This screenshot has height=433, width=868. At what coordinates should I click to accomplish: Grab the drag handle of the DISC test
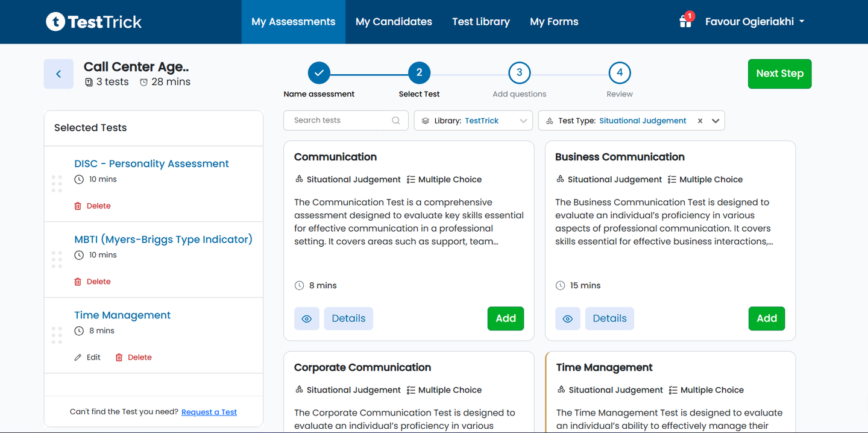(x=57, y=184)
